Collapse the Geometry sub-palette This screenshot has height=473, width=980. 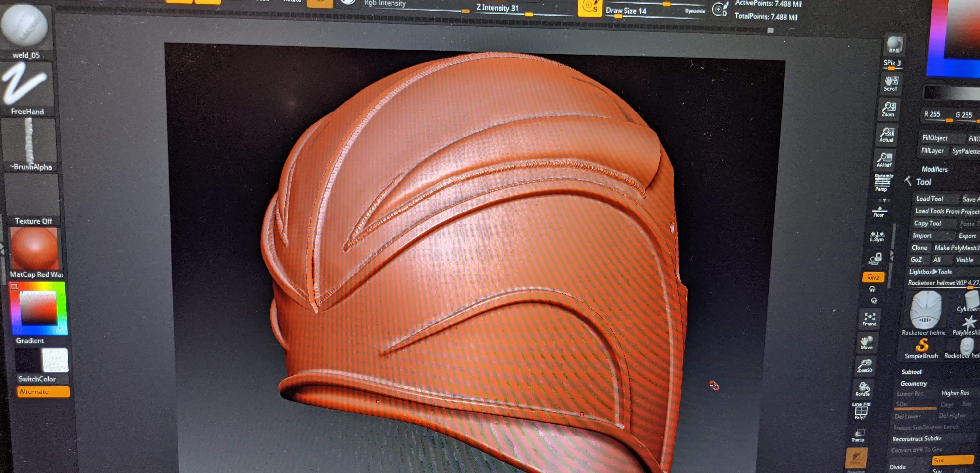[913, 383]
